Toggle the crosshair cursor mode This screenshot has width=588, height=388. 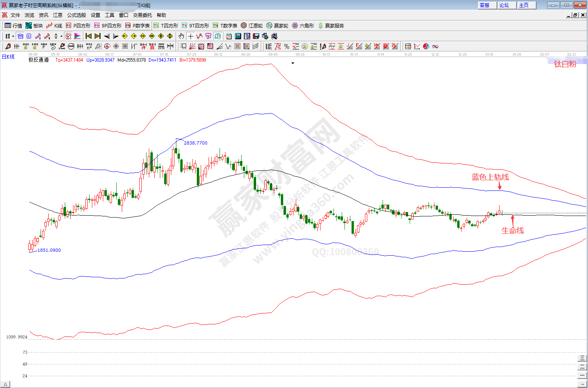[x=191, y=36]
